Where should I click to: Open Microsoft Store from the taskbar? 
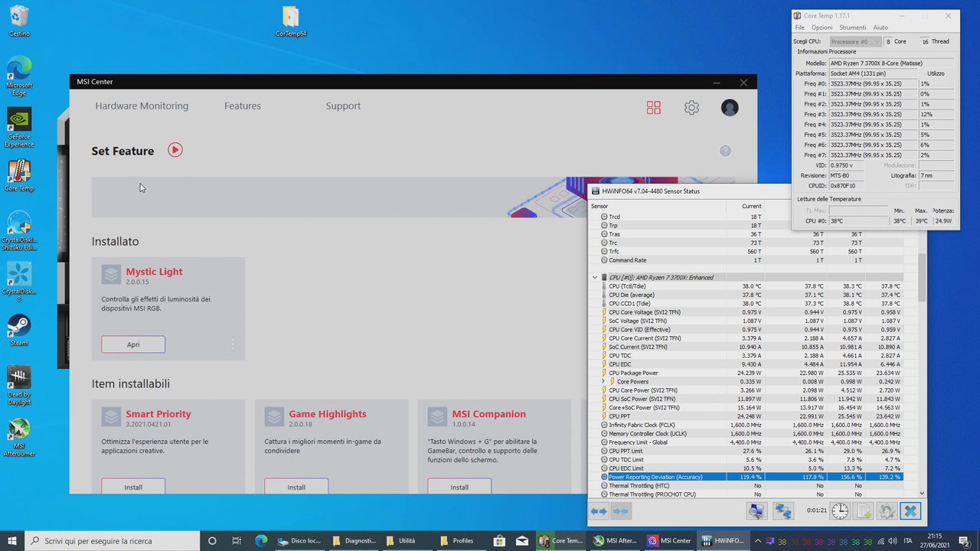pos(499,540)
